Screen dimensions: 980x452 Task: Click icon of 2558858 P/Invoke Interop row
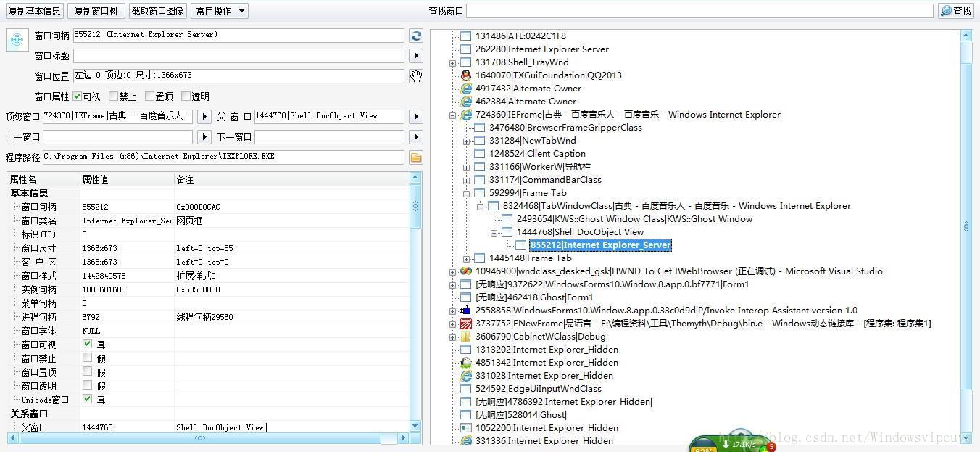[x=466, y=311]
